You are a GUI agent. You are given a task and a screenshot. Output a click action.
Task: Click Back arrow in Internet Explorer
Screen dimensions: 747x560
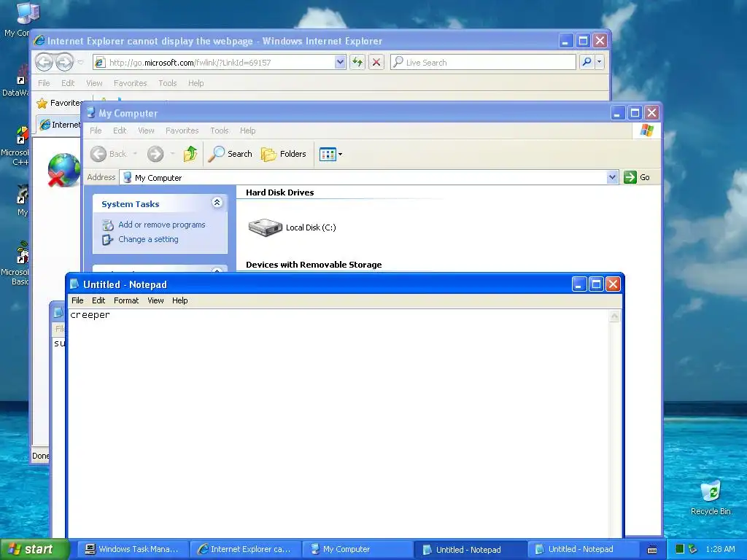(44, 62)
